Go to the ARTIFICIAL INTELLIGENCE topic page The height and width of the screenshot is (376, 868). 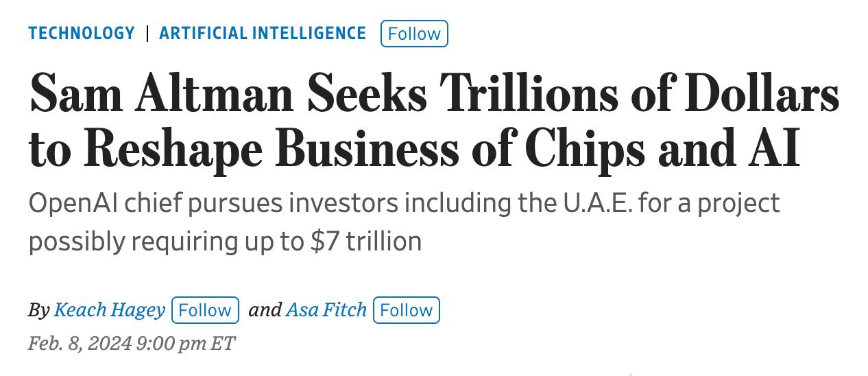(x=263, y=34)
